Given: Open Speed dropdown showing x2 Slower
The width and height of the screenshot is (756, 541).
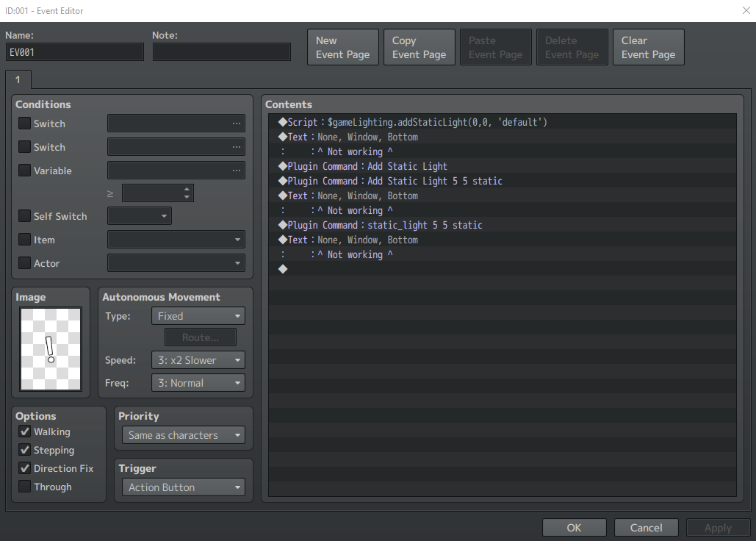Looking at the screenshot, I should pos(198,360).
